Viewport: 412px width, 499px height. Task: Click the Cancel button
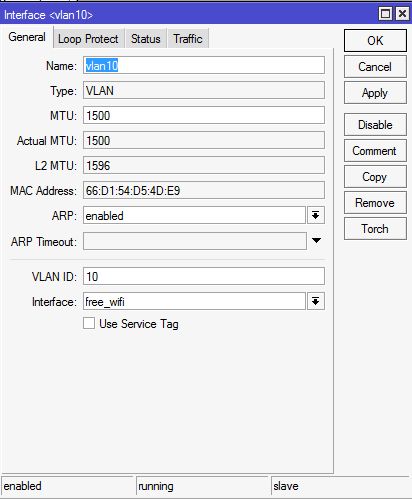click(x=375, y=67)
